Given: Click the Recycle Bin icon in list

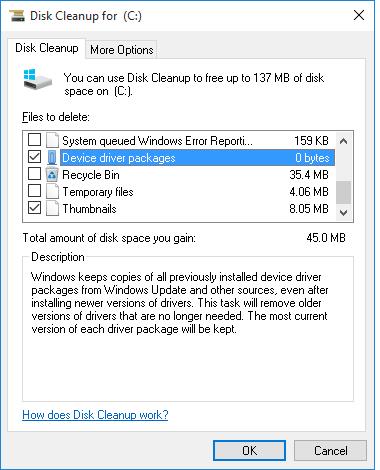Looking at the screenshot, I should click(52, 175).
